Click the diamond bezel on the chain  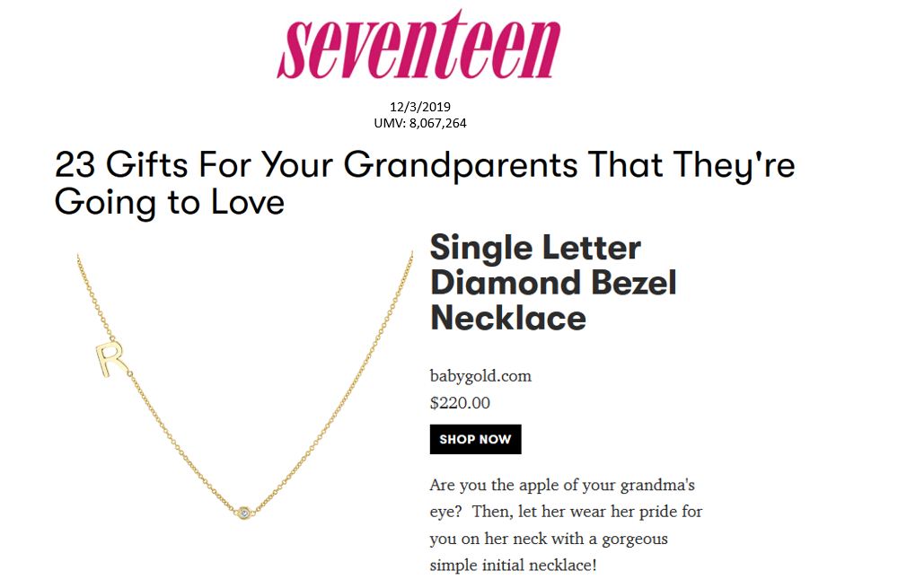coord(246,512)
